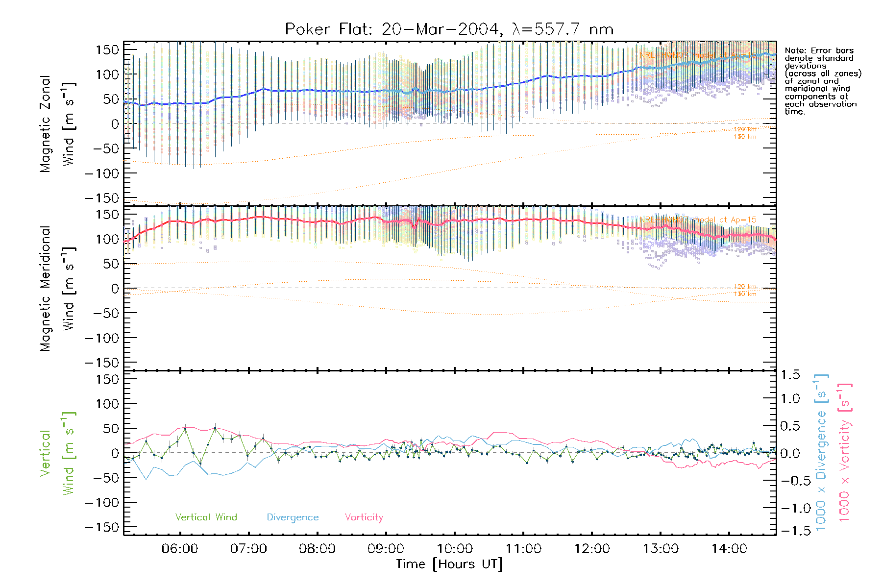Click the 1000 × Divergence right axis title
This screenshot has width=882, height=588.
[821, 453]
